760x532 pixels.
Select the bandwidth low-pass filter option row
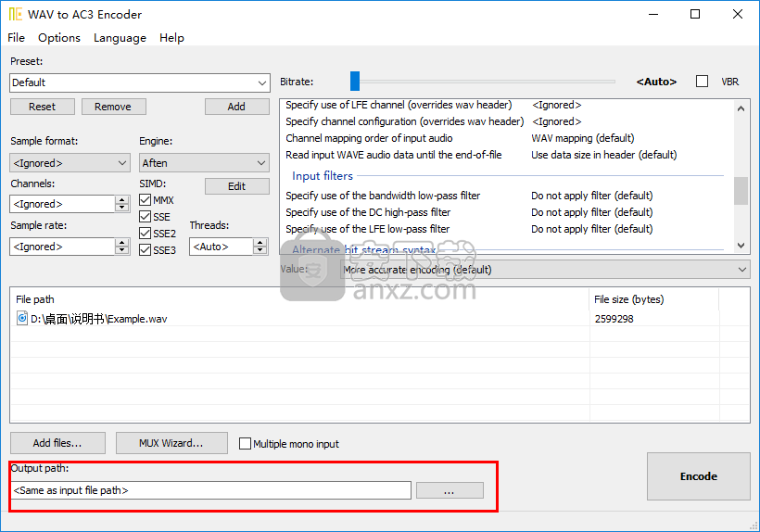504,196
